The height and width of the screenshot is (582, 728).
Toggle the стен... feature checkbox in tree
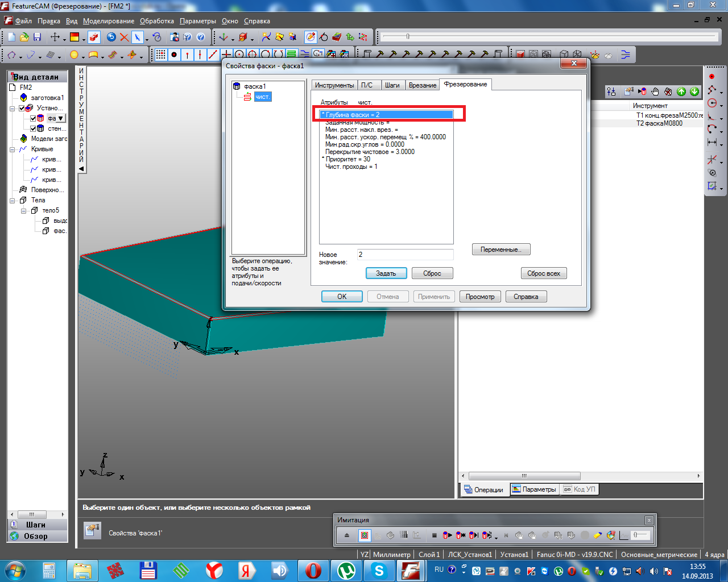pyautogui.click(x=34, y=128)
